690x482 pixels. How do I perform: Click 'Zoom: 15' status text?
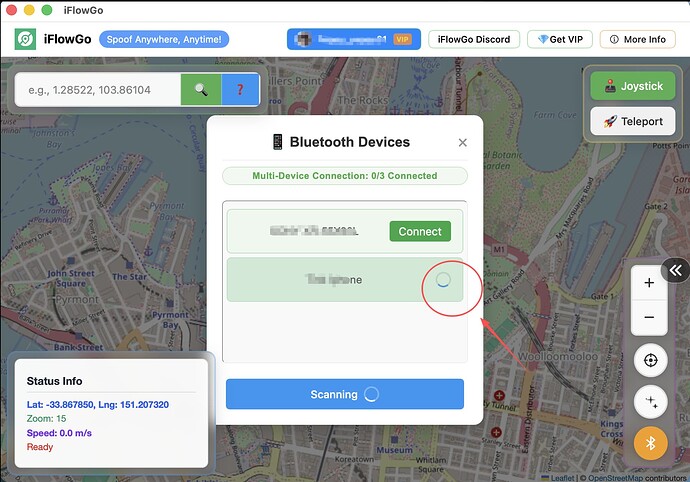[x=46, y=418]
